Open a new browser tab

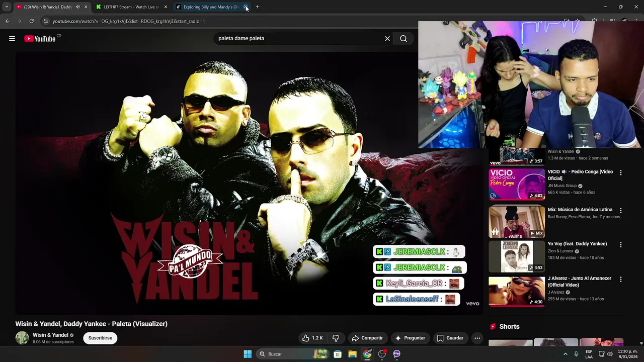[x=258, y=7]
